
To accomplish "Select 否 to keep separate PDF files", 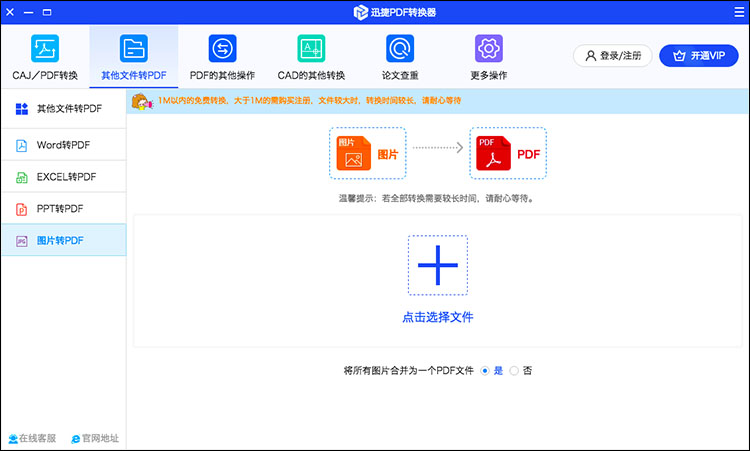I will 514,371.
